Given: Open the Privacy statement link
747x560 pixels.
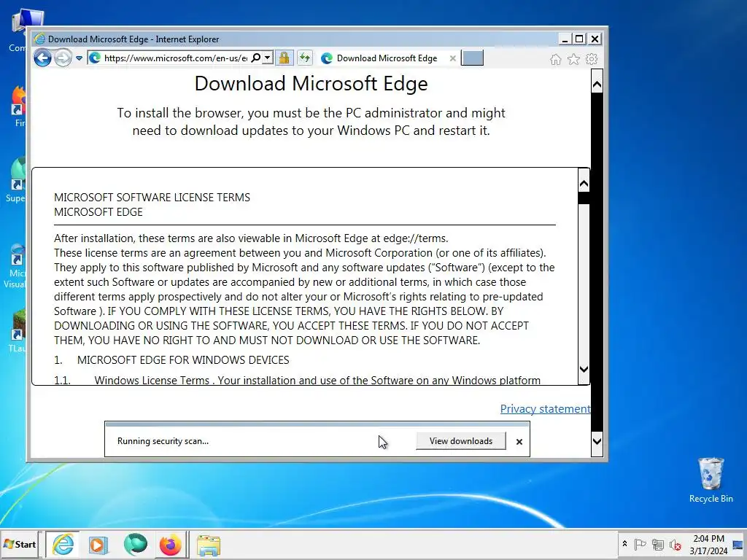Looking at the screenshot, I should tap(545, 408).
